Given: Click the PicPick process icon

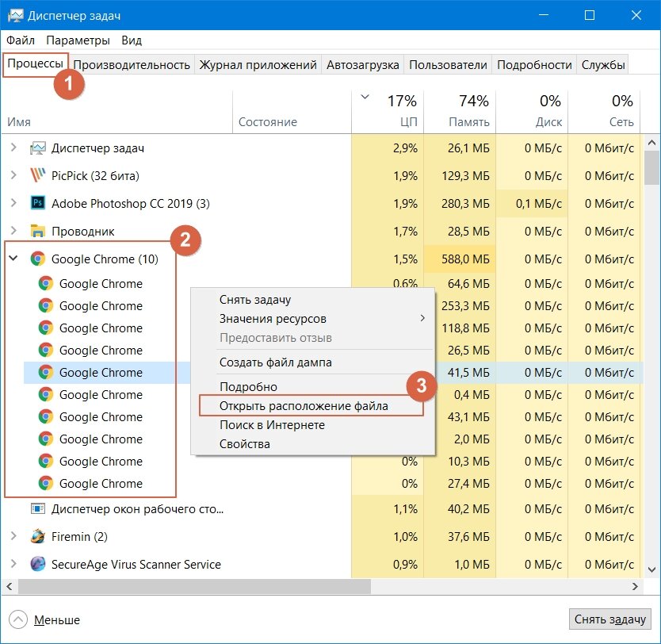Looking at the screenshot, I should (37, 175).
